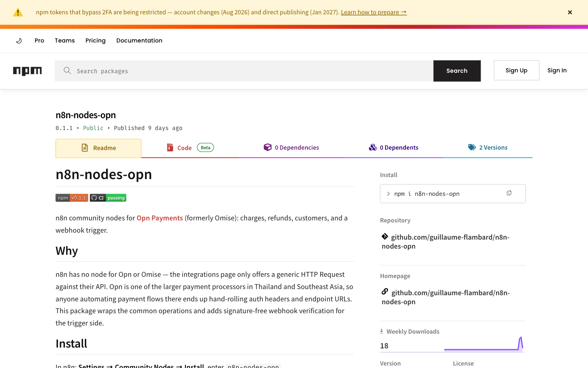This screenshot has height=368, width=588.
Task: Open the 0 Dependents tab
Action: [x=393, y=148]
